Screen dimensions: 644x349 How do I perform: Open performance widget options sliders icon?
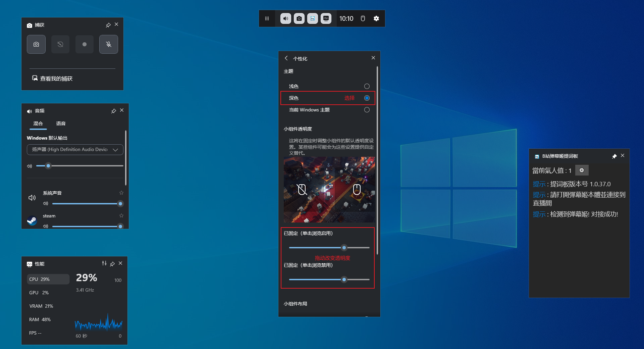(104, 263)
